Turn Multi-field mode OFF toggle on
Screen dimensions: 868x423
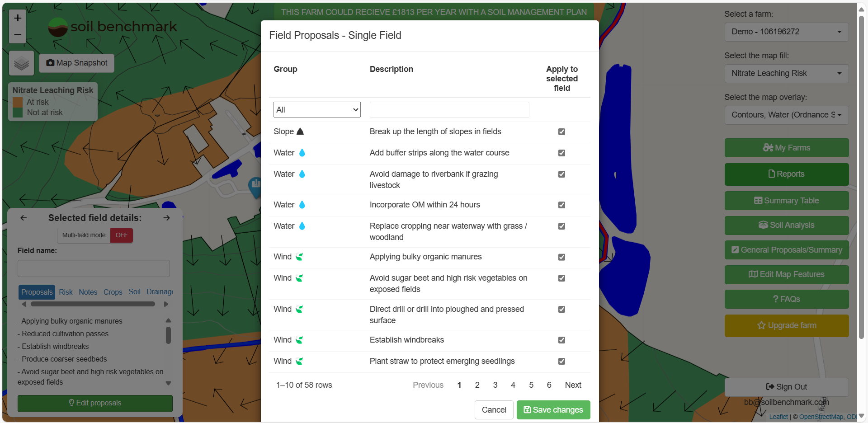point(121,235)
